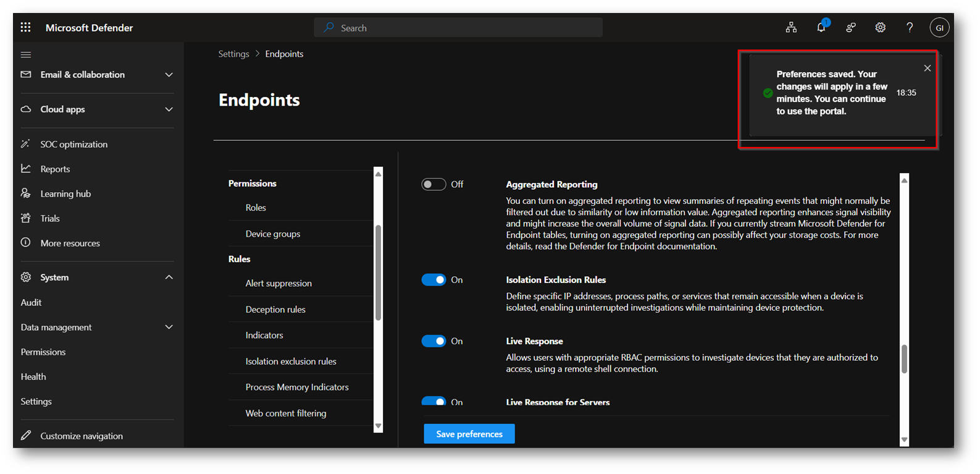
Task: Click the Reports chart icon
Action: click(26, 168)
